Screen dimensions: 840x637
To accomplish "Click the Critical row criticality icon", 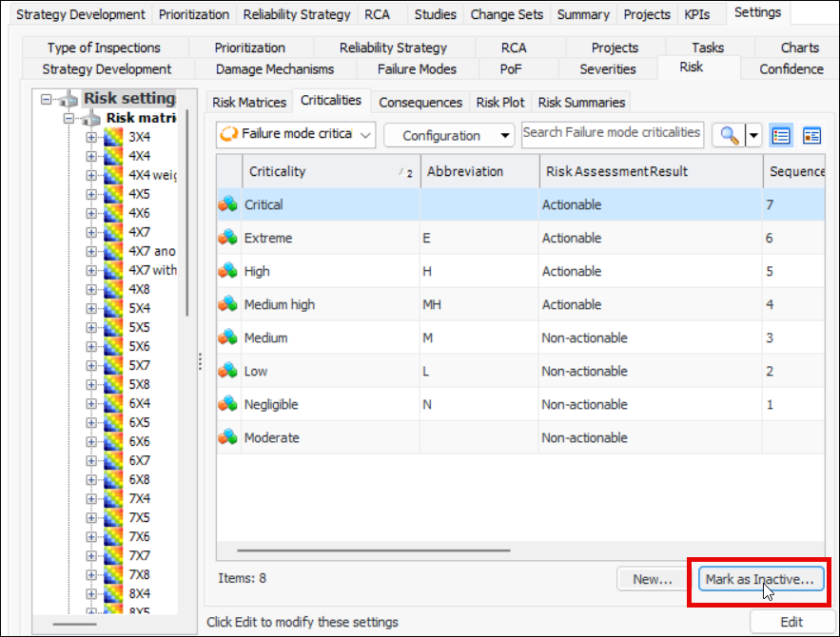I will tap(228, 204).
